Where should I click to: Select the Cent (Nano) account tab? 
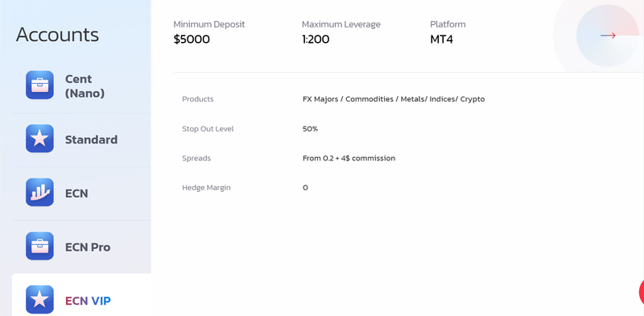tap(81, 86)
